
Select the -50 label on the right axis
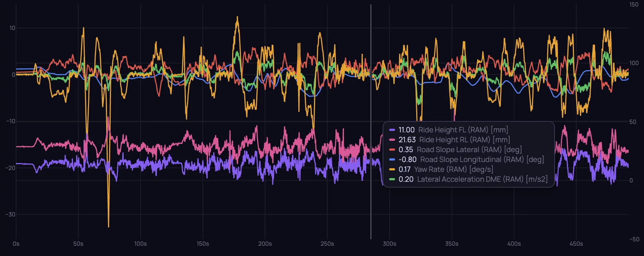635,240
